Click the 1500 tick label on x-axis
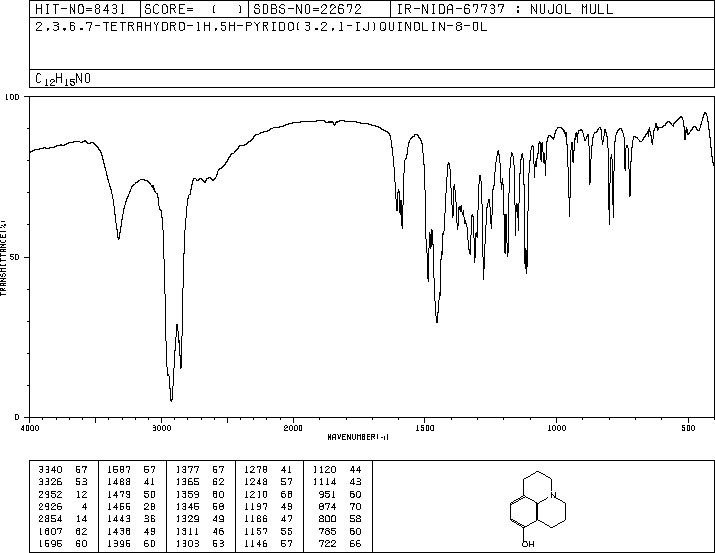The image size is (715, 553). (x=425, y=428)
